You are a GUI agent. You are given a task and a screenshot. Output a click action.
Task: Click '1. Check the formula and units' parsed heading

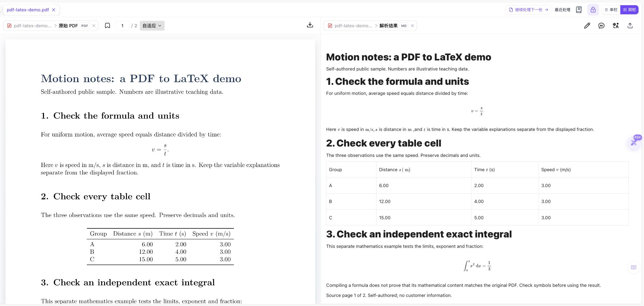(397, 82)
